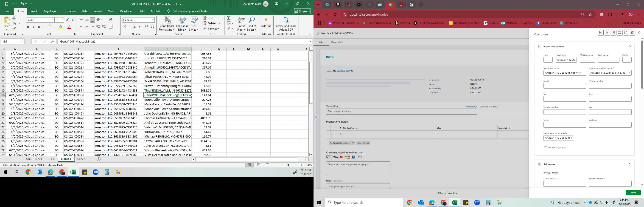Click the Copy icon in Clipboard group

click(14, 23)
